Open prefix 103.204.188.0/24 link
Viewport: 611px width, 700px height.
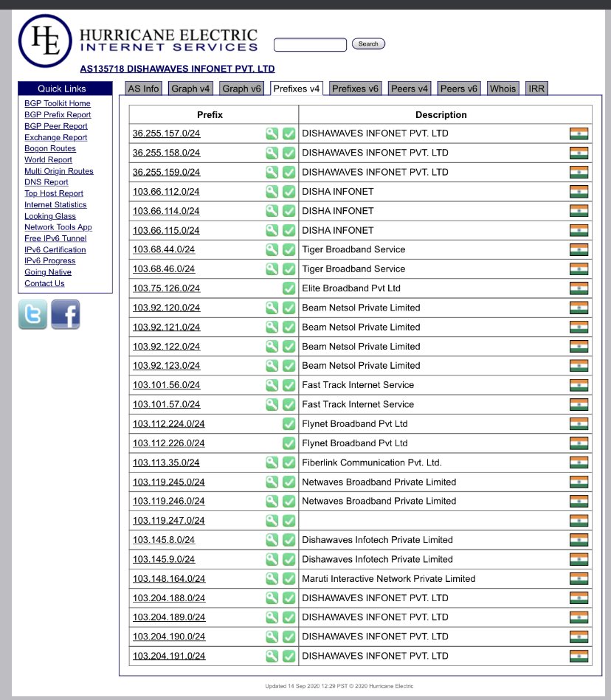[x=169, y=598]
